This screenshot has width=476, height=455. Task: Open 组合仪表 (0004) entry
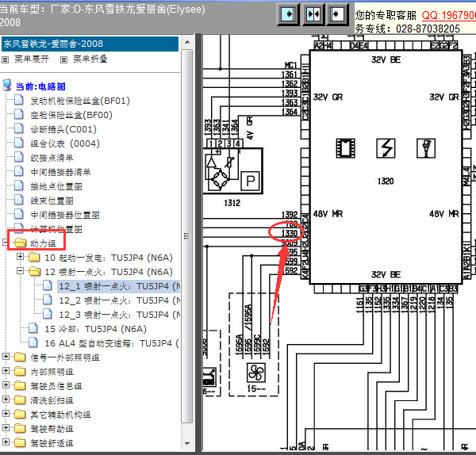(65, 143)
